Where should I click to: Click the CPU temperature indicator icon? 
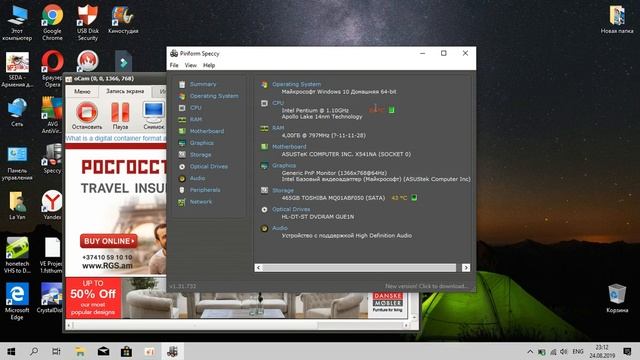pos(391,110)
